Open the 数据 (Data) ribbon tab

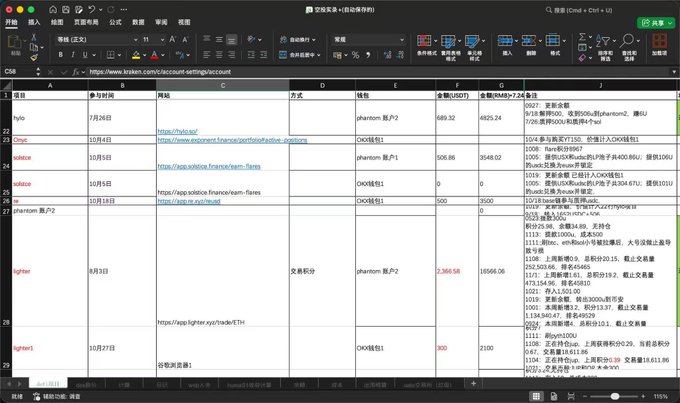138,22
